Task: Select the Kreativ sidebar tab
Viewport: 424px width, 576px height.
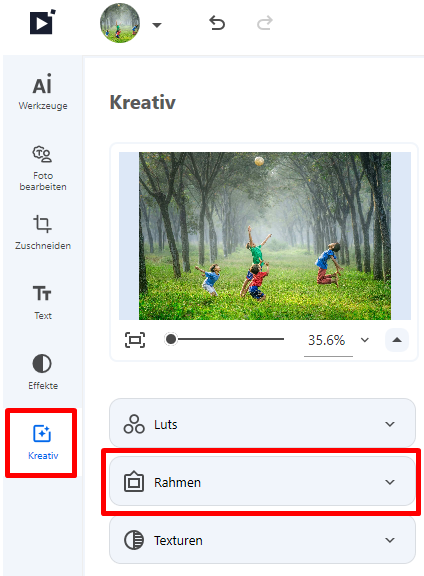Action: coord(43,442)
